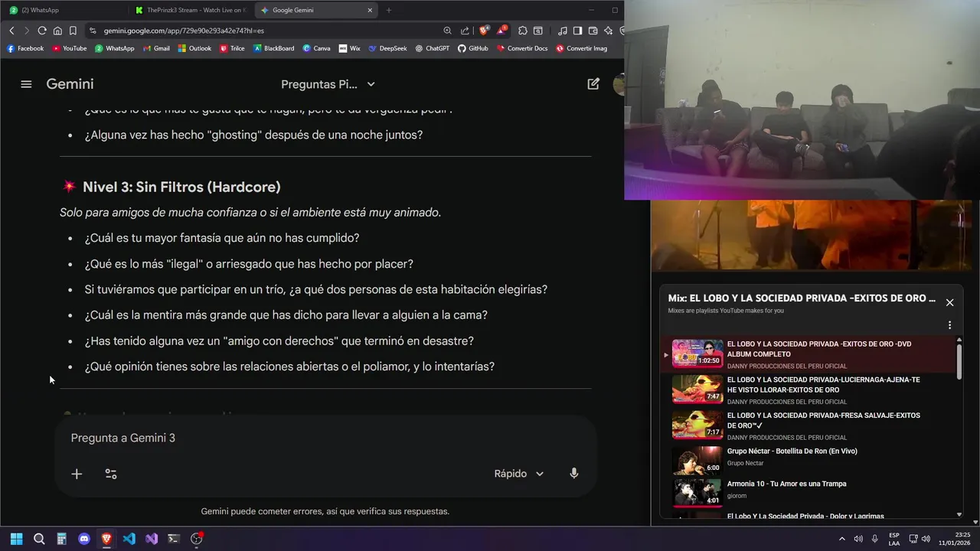
Task: Open the Gmail bookmark
Action: [156, 48]
